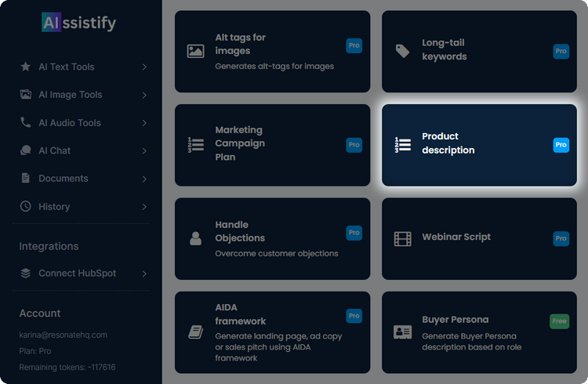Expand the Connect HubSpot chevron arrow
The image size is (588, 384).
coord(144,274)
